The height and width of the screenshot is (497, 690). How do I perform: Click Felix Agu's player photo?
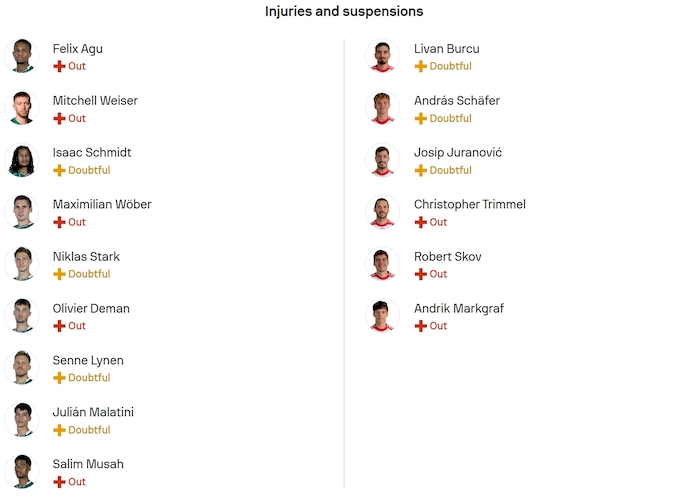[x=20, y=56]
